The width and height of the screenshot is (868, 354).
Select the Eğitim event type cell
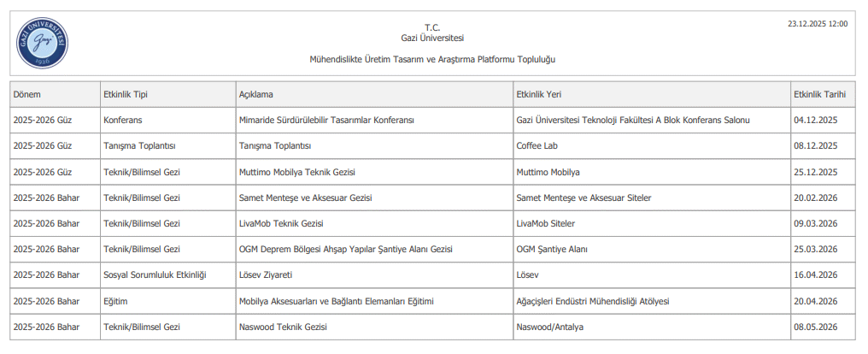click(116, 301)
